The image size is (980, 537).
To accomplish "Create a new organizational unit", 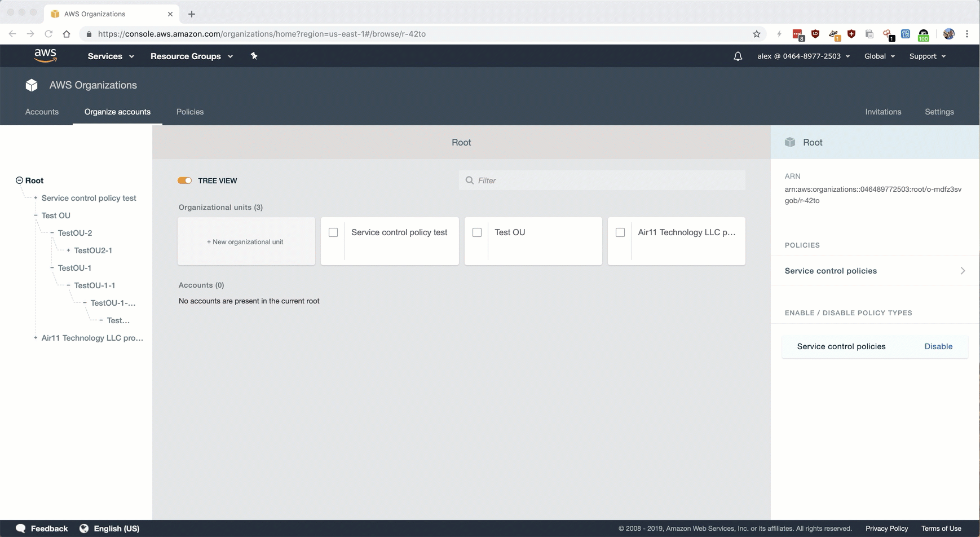I will pyautogui.click(x=246, y=241).
